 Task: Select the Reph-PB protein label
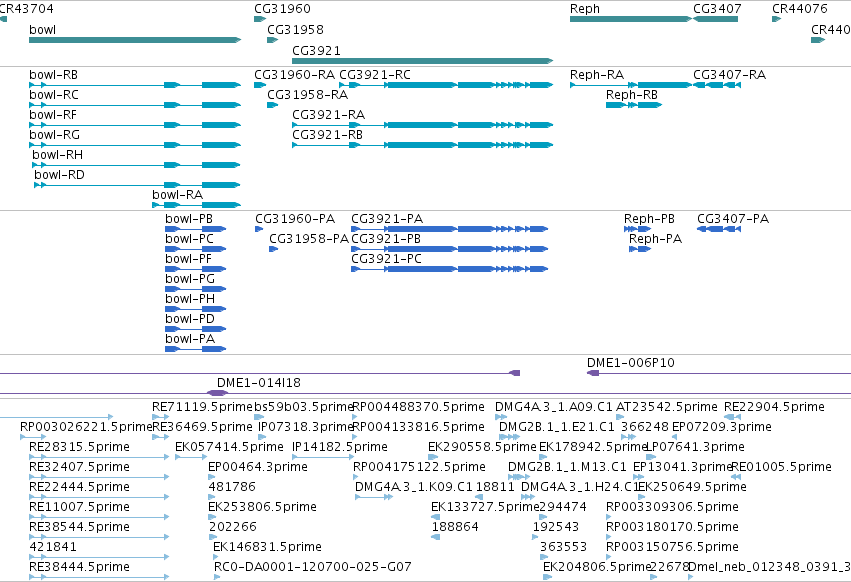tap(649, 219)
